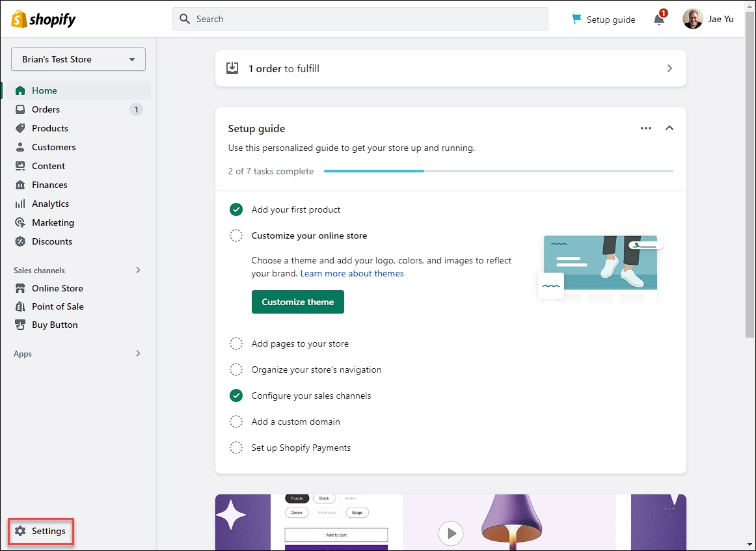Select the Products icon in the sidebar
This screenshot has height=551, width=756.
click(20, 128)
